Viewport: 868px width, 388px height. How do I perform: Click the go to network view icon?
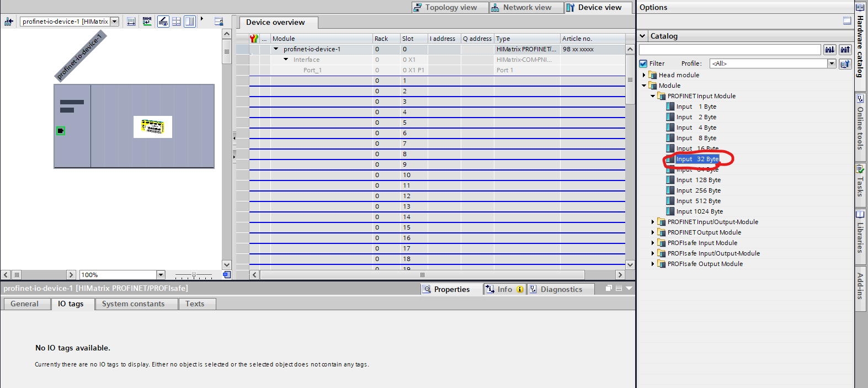pos(9,22)
